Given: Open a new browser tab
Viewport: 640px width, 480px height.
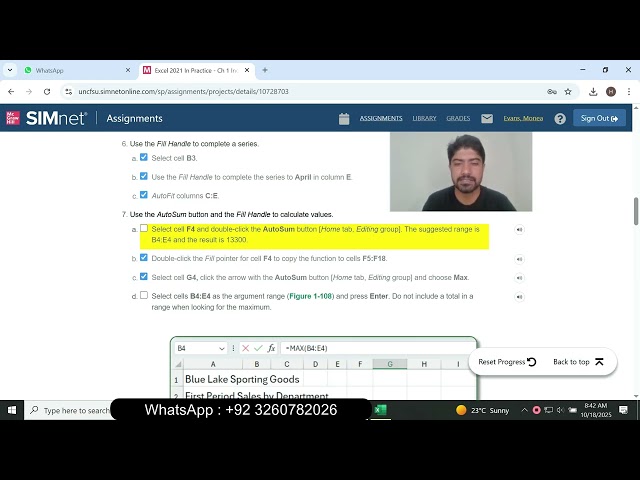Looking at the screenshot, I should tap(265, 70).
